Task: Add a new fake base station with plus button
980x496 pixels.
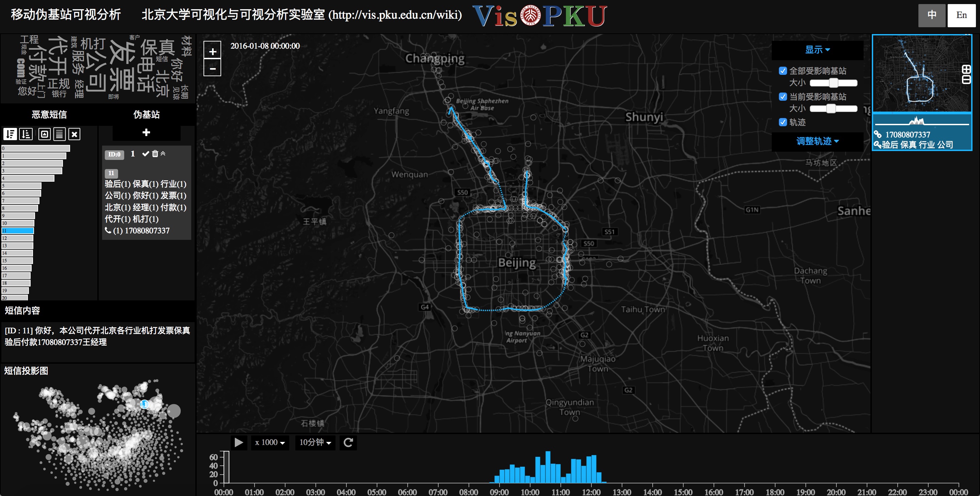Action: point(146,132)
